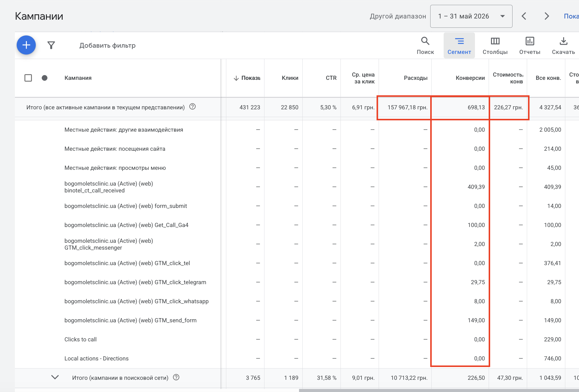This screenshot has height=392, width=579.
Task: Select row GTM_click_whatsapp
Action: click(x=137, y=301)
